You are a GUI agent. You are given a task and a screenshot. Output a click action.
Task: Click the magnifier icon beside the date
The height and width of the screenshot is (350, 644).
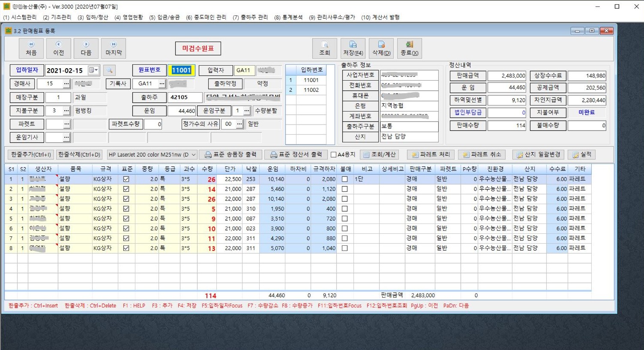coord(109,70)
